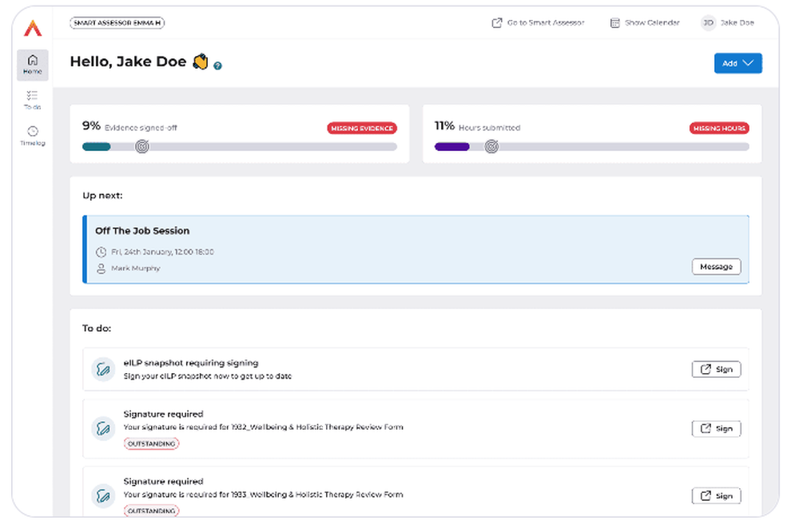Click Sign for the 1932 Wellbeing Review Form
This screenshot has height=532, width=799.
click(x=716, y=428)
